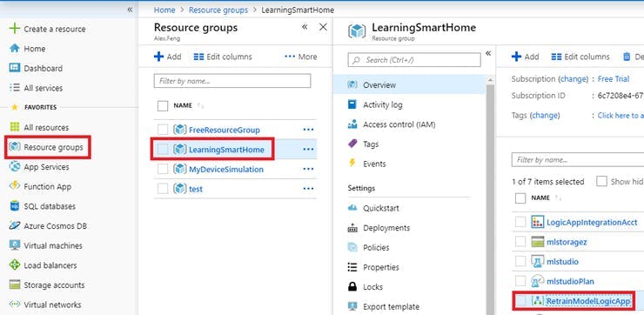Open the MyDeviceSimulation resource group
This screenshot has height=315, width=644.
click(226, 169)
